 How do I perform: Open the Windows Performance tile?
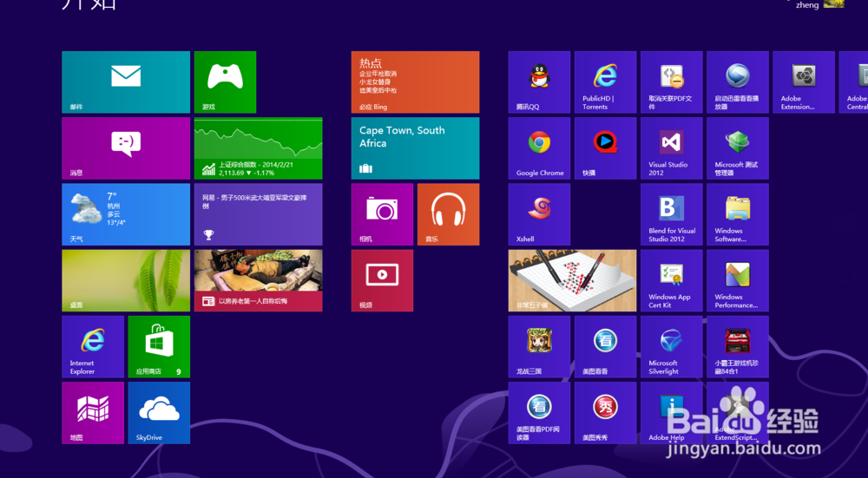point(737,280)
